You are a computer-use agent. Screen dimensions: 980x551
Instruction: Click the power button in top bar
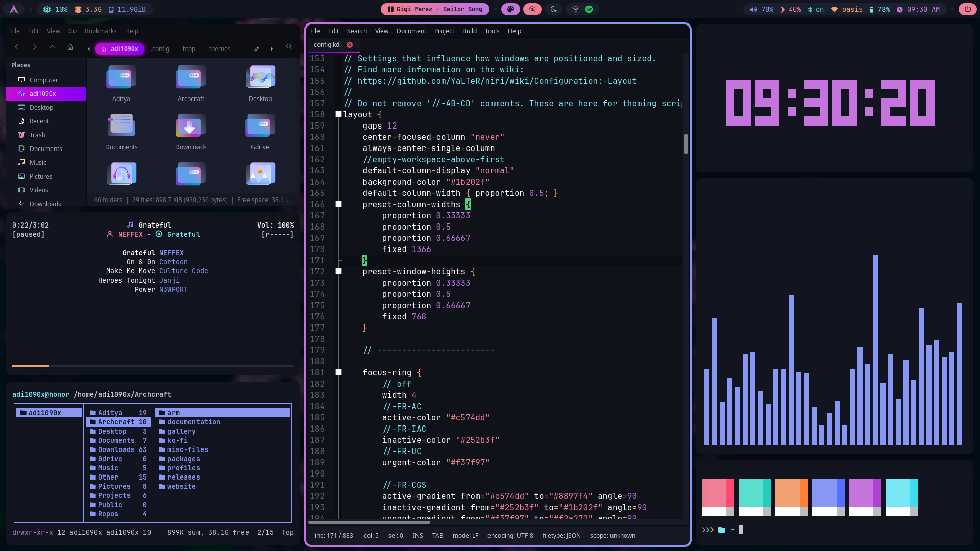[967, 9]
